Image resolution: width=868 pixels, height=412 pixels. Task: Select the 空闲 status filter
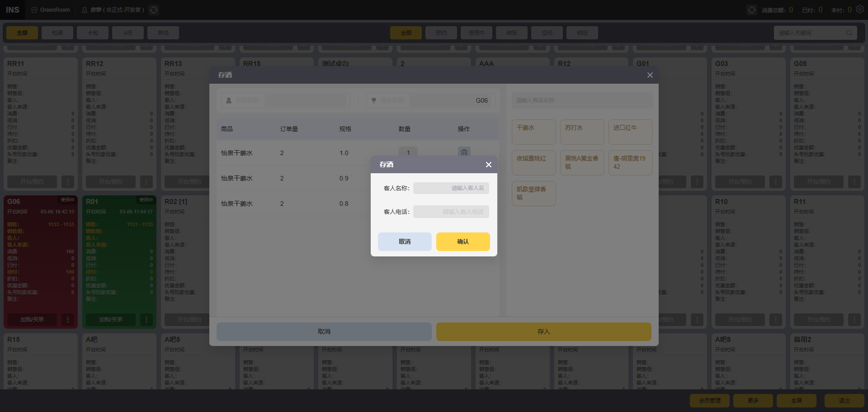pos(547,33)
